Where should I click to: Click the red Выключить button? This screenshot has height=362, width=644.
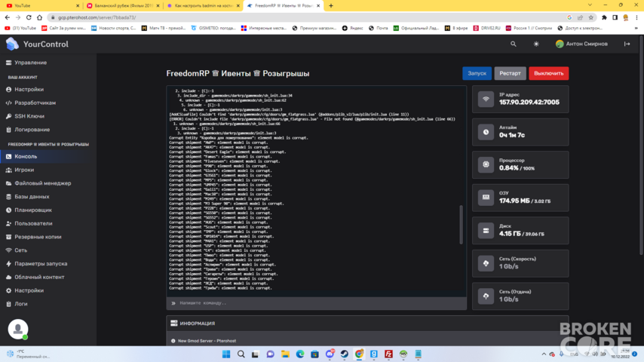(x=549, y=73)
